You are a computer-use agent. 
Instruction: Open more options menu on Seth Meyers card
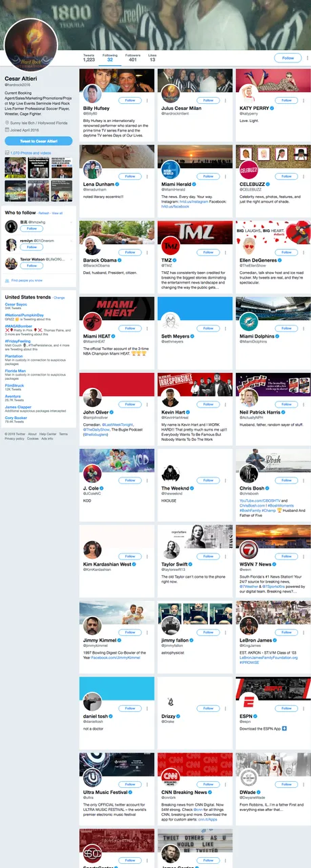(226, 328)
